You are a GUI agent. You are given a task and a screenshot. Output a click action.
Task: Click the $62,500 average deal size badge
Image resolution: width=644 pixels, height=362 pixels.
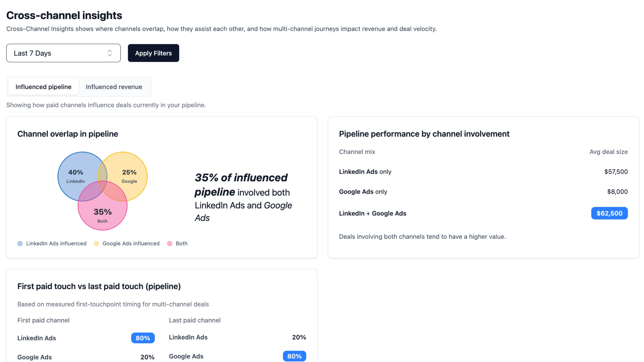pos(610,213)
